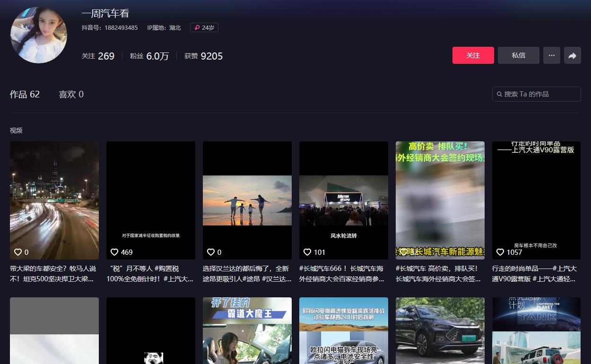
Task: Open the more options ellipsis button
Action: coord(552,55)
